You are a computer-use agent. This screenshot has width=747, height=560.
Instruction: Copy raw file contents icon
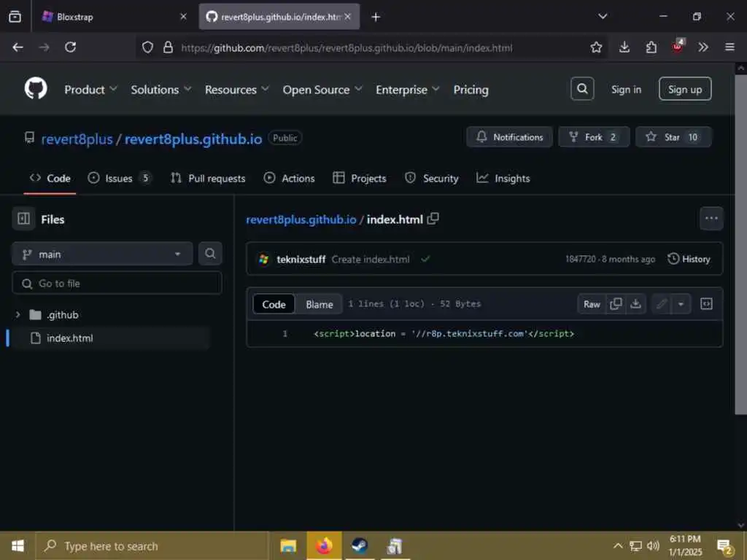coord(616,304)
